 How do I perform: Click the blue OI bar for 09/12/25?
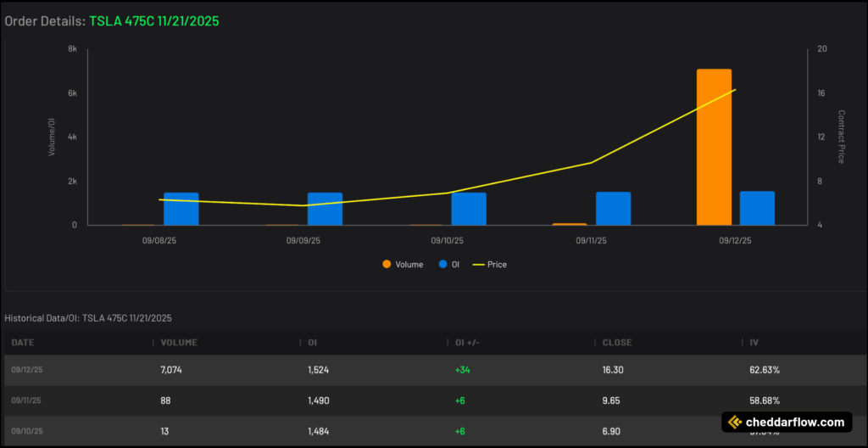click(x=757, y=208)
